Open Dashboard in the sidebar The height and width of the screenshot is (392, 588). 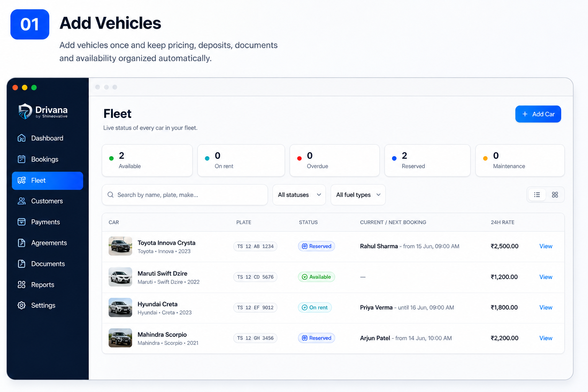(47, 138)
